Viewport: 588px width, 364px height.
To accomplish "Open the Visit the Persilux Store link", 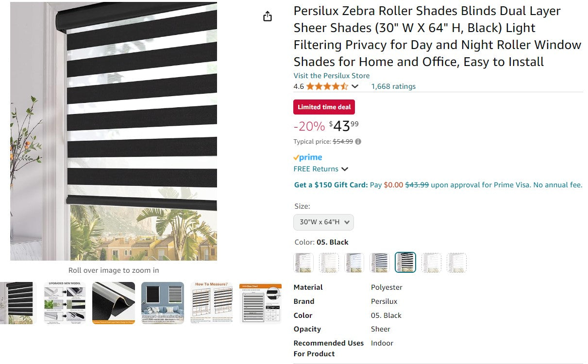I will [x=331, y=76].
